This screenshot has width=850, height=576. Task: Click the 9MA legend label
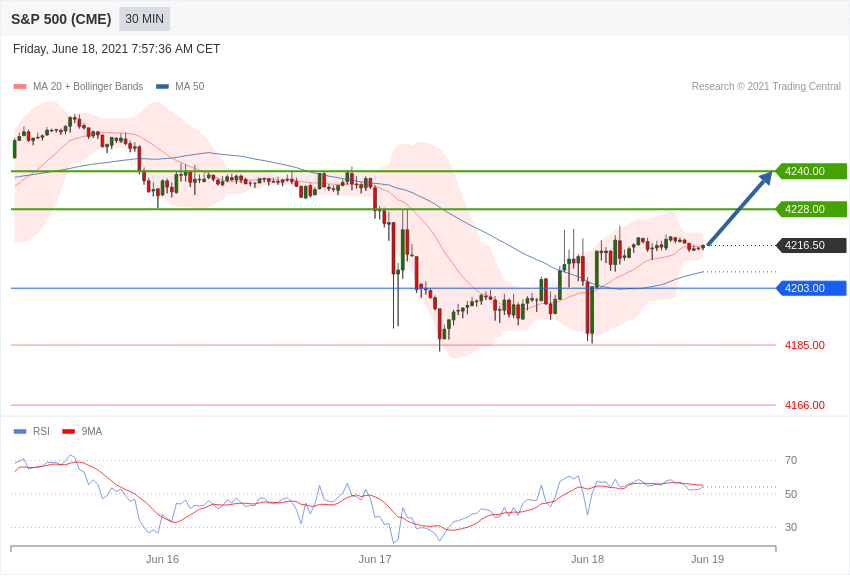tap(92, 431)
